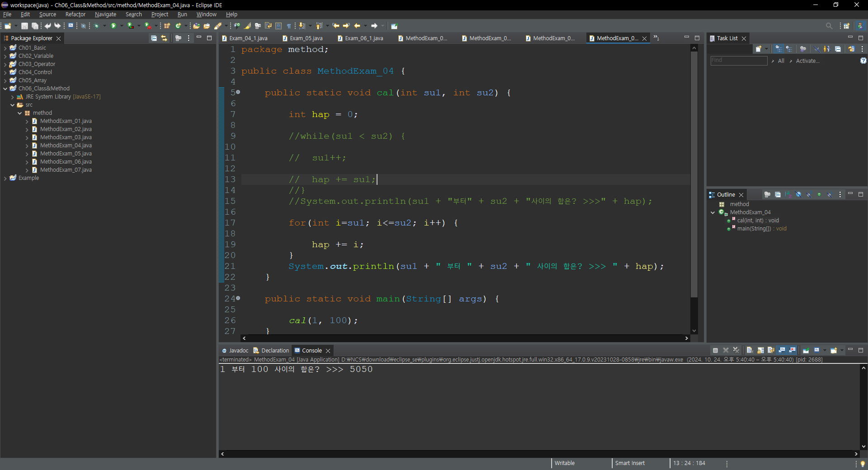Image resolution: width=868 pixels, height=470 pixels.
Task: Open Package Explorer view menu dots
Action: tap(189, 38)
